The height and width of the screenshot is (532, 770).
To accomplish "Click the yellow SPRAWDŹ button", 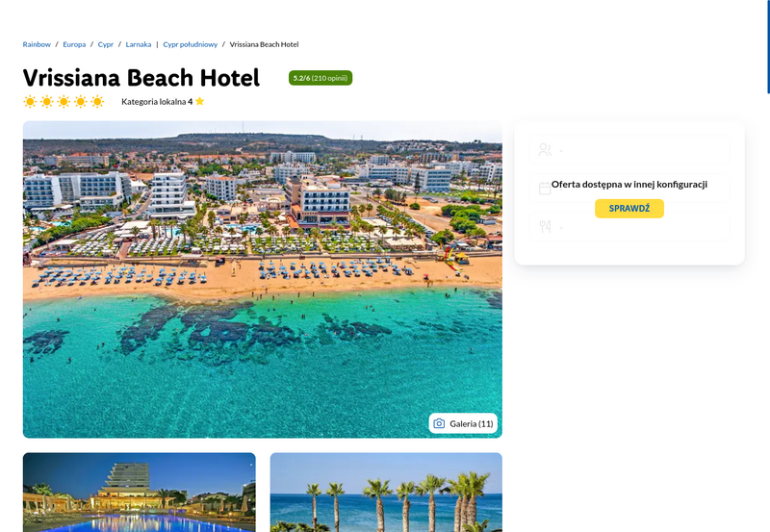I will coord(629,209).
